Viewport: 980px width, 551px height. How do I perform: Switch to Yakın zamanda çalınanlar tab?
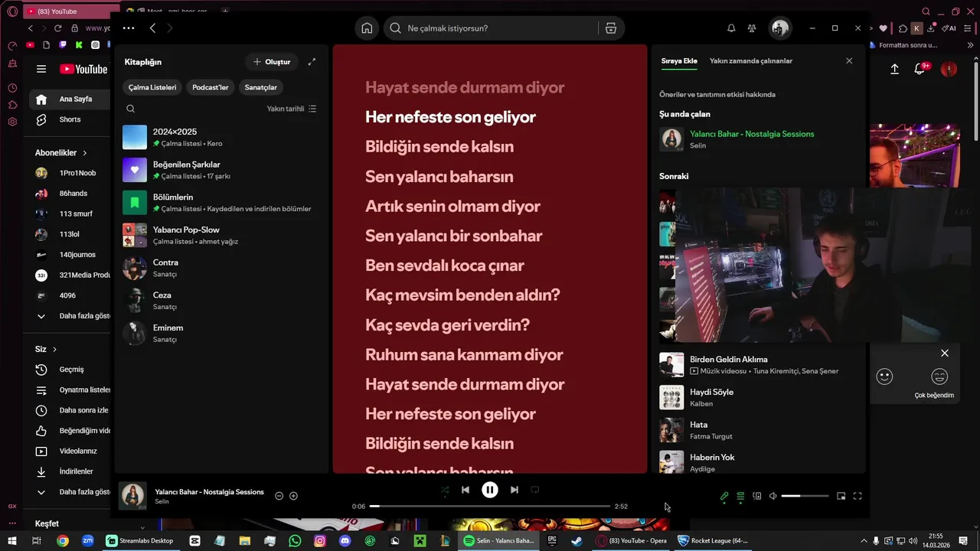[751, 60]
